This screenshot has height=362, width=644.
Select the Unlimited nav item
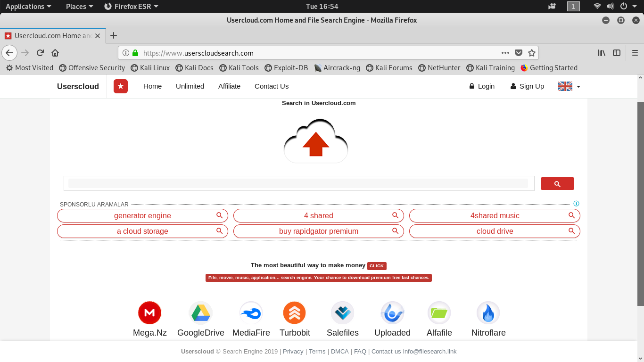190,86
